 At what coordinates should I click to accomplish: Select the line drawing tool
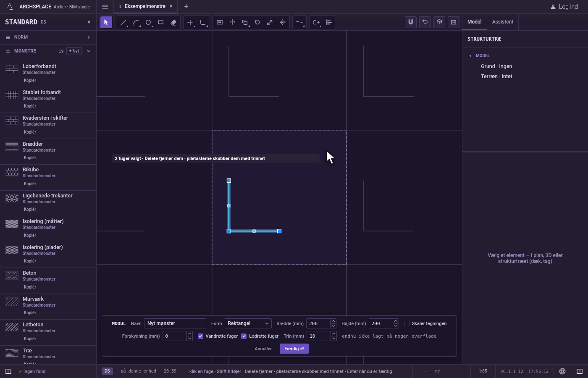pos(123,22)
